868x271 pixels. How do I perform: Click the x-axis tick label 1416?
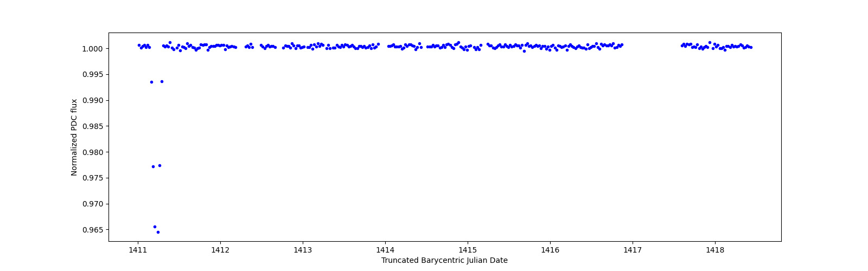550,250
